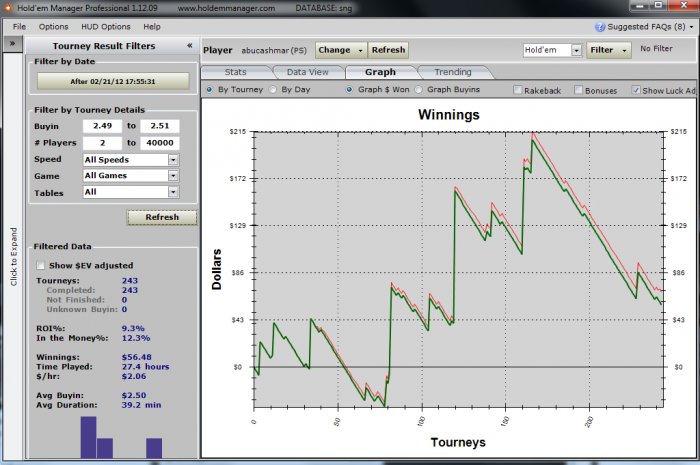Click the tallest purple histogram bar
This screenshot has width=700, height=465.
point(88,437)
